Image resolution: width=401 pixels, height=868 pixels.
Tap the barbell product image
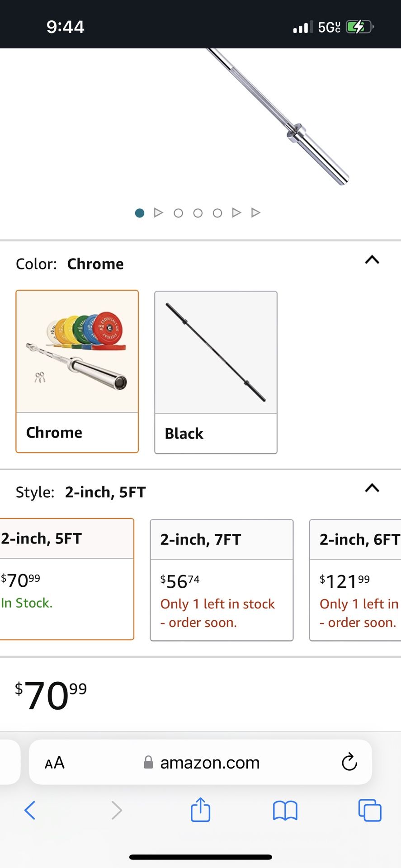point(278,118)
